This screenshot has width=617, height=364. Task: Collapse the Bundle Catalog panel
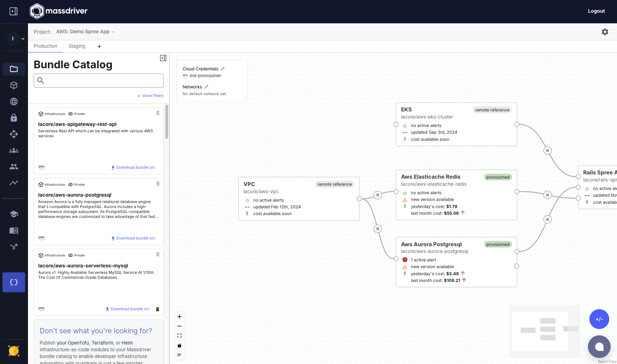[163, 58]
